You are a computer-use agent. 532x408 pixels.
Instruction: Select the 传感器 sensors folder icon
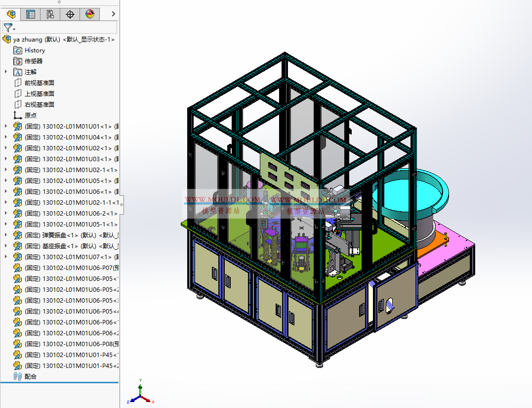pos(18,61)
